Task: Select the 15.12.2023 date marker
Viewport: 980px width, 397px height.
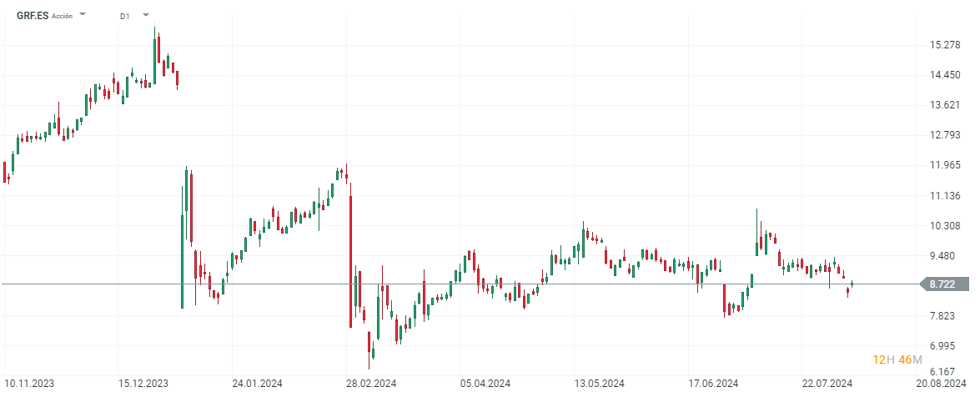Action: (143, 384)
